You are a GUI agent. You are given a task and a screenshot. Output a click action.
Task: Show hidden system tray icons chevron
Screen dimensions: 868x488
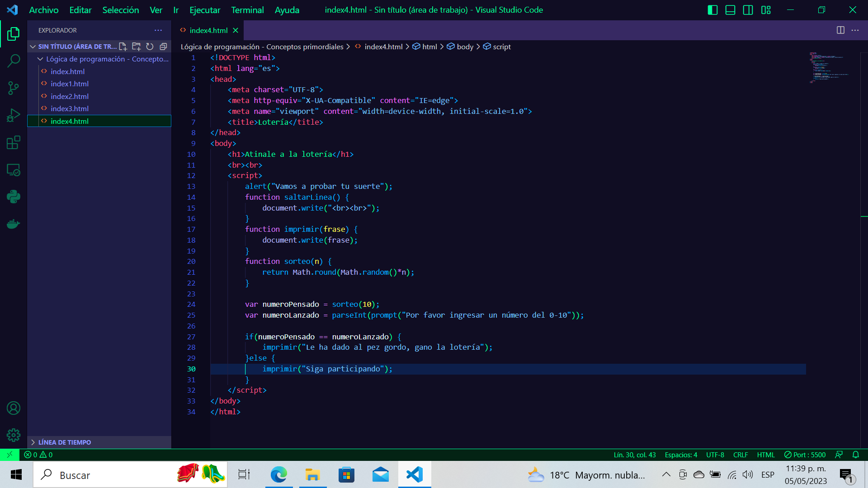pos(666,474)
